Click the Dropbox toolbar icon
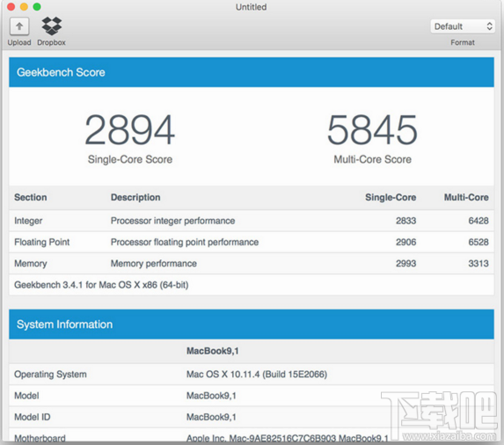The height and width of the screenshot is (445, 504). coord(51,26)
